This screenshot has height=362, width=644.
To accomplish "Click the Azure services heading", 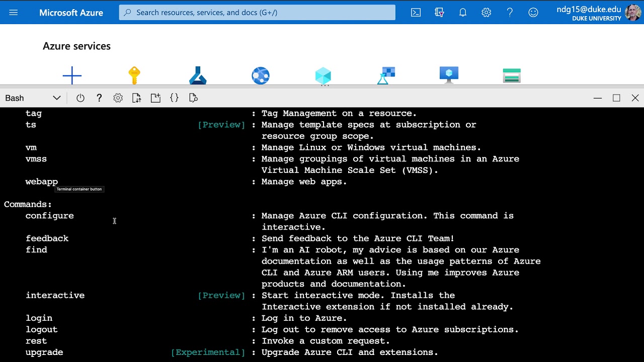I will pos(76,46).
